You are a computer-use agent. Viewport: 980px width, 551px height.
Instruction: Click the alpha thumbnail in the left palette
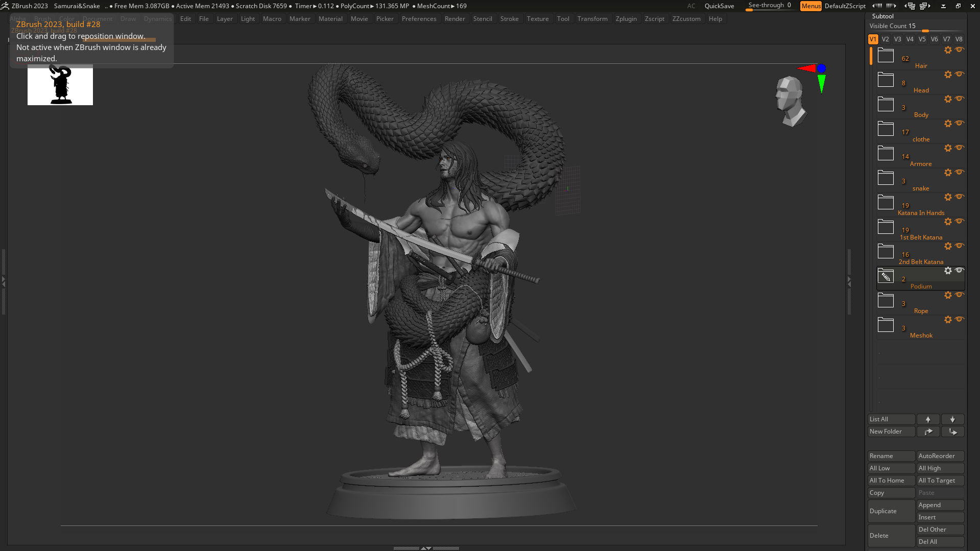(x=60, y=85)
